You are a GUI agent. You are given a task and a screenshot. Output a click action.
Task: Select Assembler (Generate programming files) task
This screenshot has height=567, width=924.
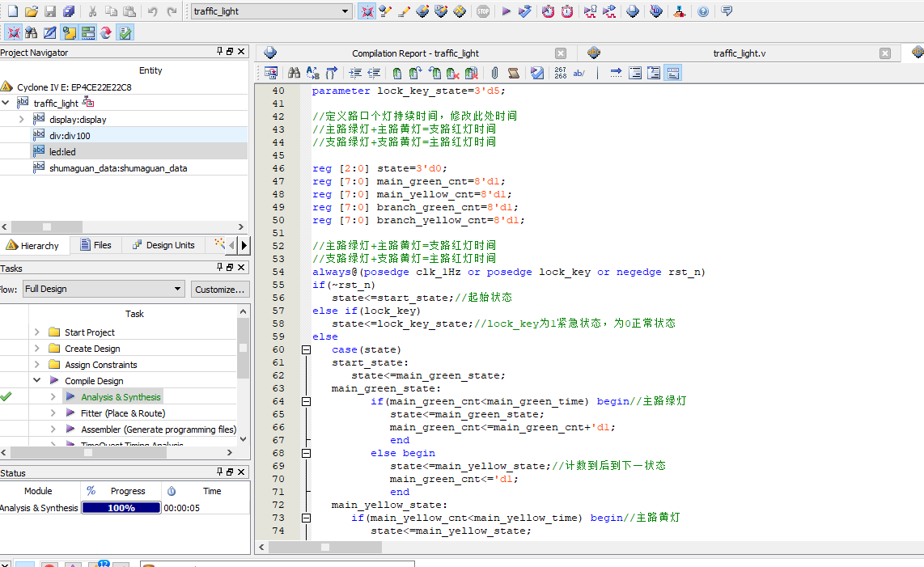point(159,429)
